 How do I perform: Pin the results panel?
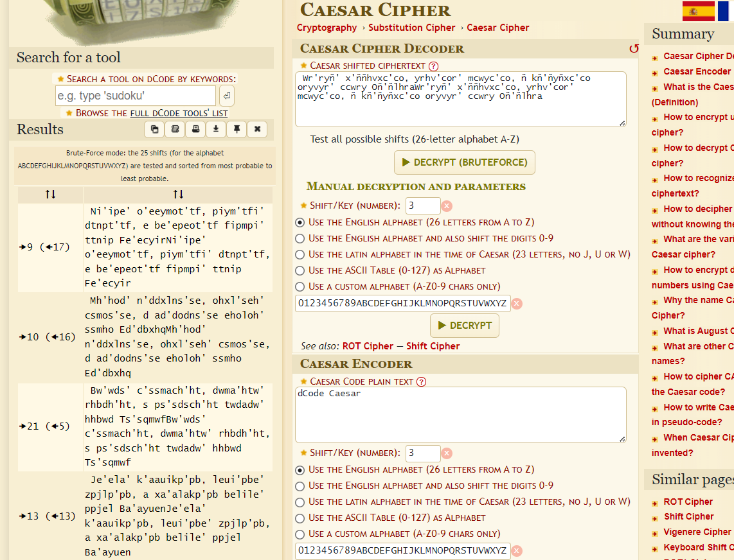coord(237,129)
